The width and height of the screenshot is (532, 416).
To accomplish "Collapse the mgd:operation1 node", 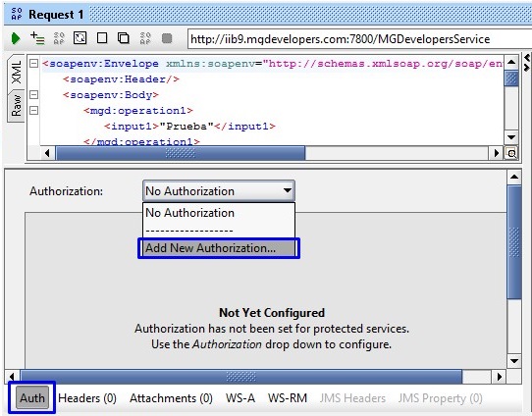I will 33,111.
